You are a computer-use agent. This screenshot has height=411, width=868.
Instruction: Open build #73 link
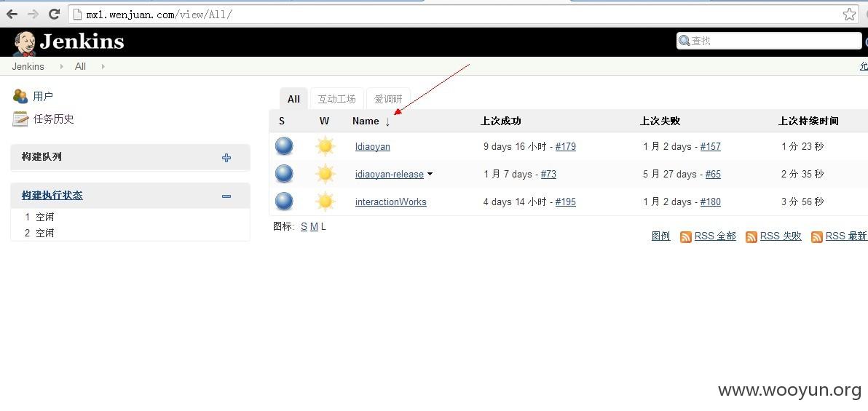548,175
